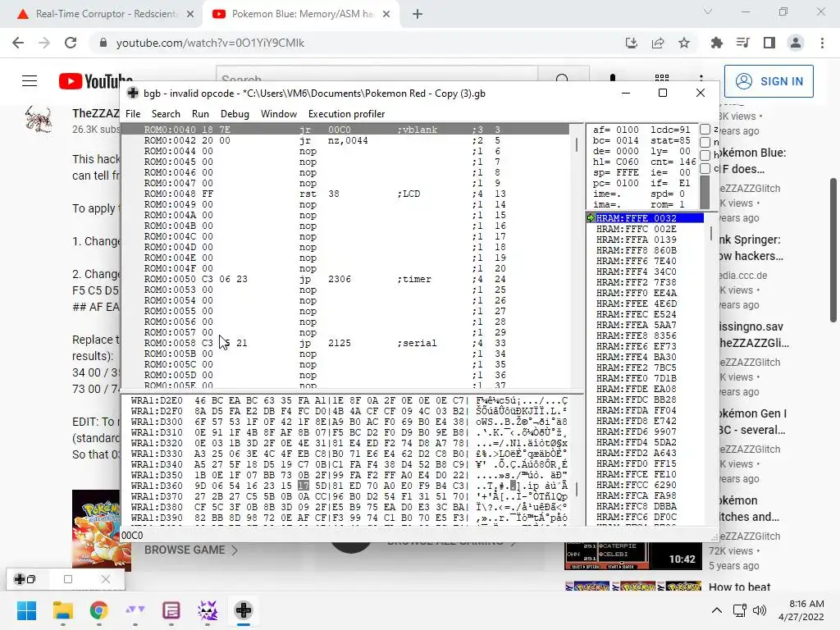Click in the YouTube search box
840x630 pixels.
point(377,79)
